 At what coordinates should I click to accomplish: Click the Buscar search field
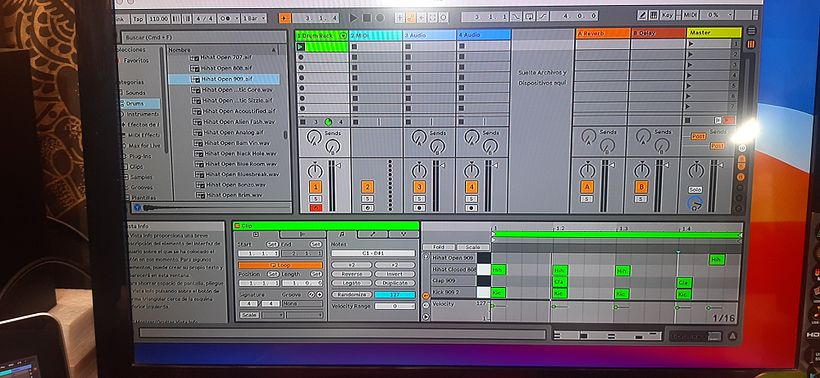point(204,37)
